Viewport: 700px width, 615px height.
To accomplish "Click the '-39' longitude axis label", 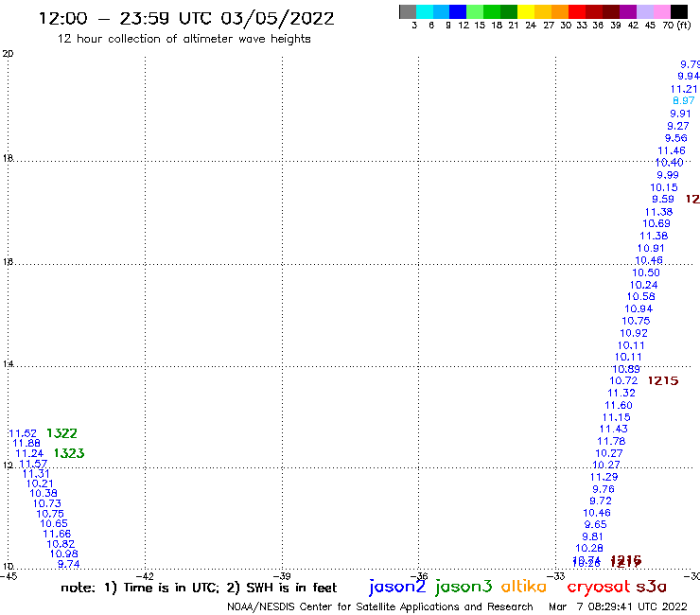I will [x=283, y=576].
